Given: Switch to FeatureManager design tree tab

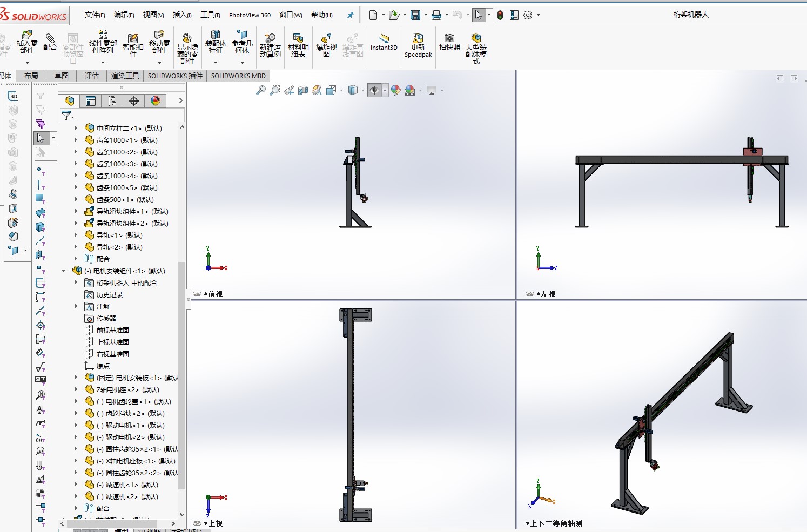Looking at the screenshot, I should click(x=69, y=101).
